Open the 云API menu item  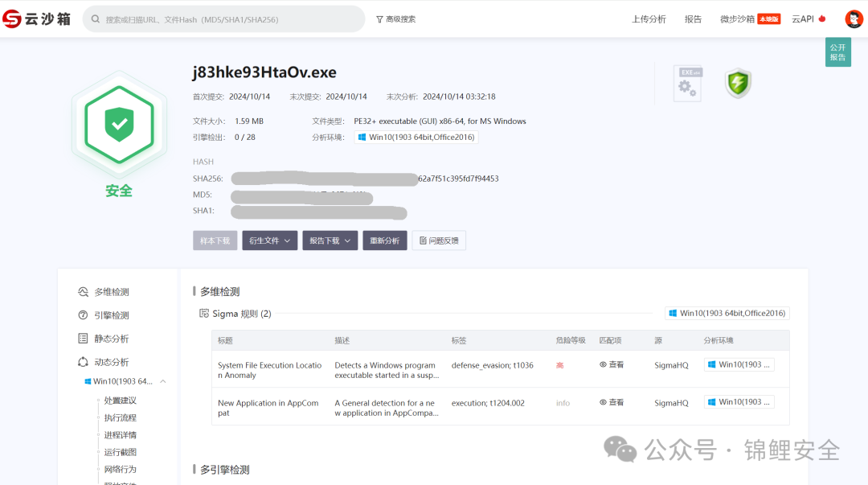[803, 19]
